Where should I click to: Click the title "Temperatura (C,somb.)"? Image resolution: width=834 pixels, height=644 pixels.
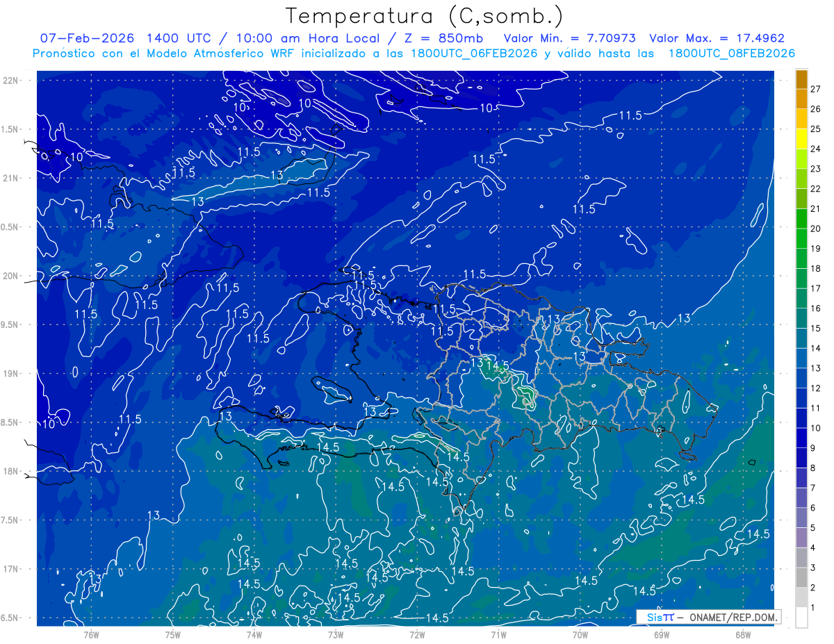(x=424, y=17)
